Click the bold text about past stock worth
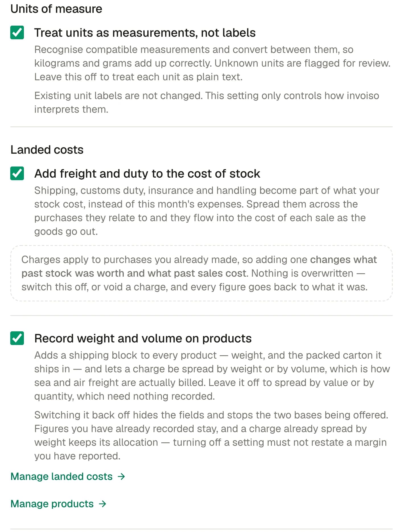 click(x=199, y=266)
